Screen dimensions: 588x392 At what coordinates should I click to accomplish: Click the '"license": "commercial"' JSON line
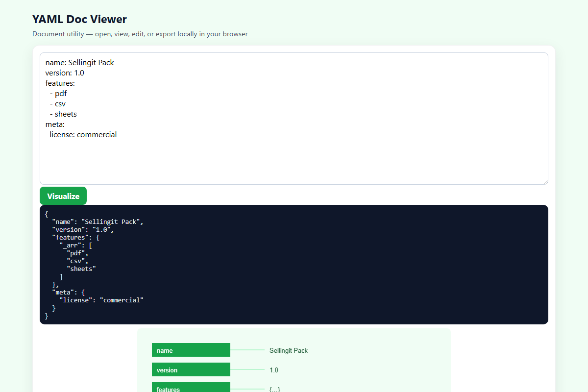(101, 300)
